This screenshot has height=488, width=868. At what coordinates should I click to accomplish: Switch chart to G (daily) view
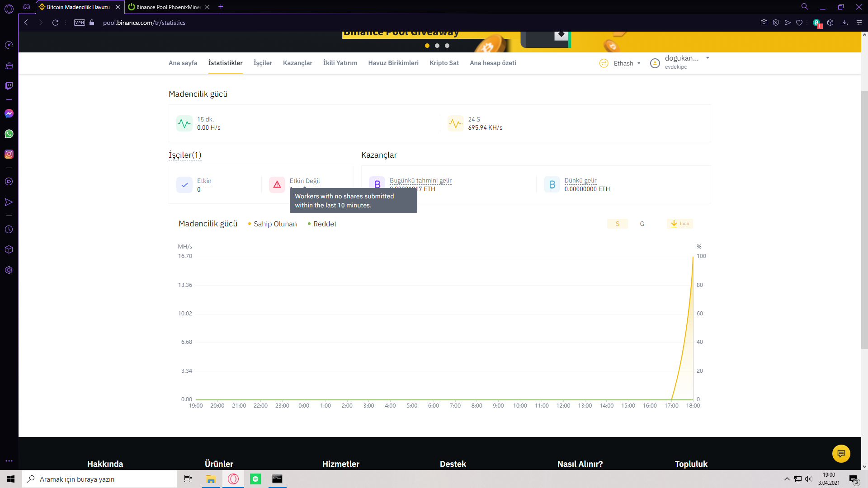pyautogui.click(x=642, y=224)
